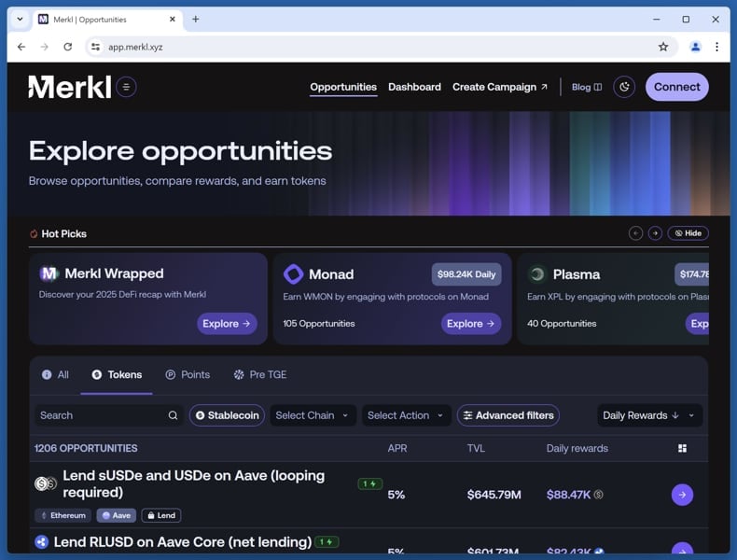This screenshot has width=737, height=560.
Task: Reload the page
Action: (x=68, y=47)
